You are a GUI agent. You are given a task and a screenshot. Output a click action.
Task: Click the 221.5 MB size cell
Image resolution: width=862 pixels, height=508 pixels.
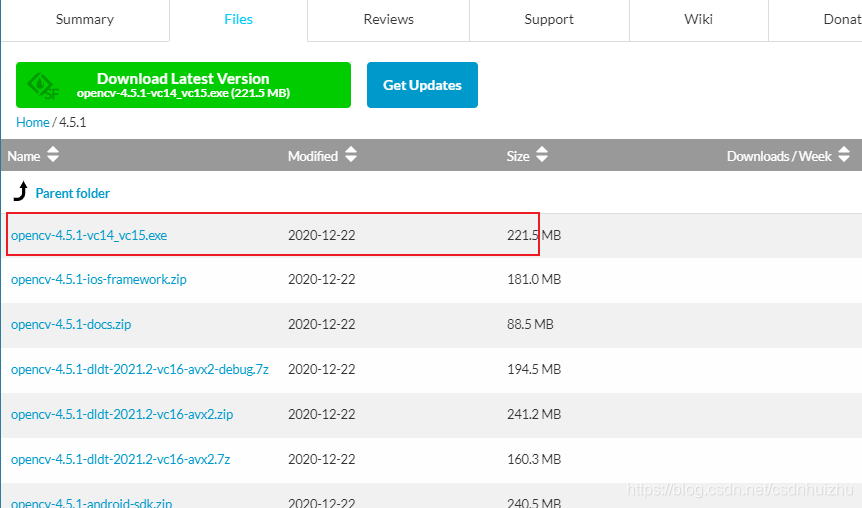(x=534, y=235)
